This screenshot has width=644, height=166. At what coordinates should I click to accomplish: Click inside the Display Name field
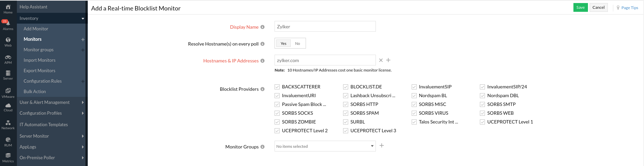coord(325,27)
